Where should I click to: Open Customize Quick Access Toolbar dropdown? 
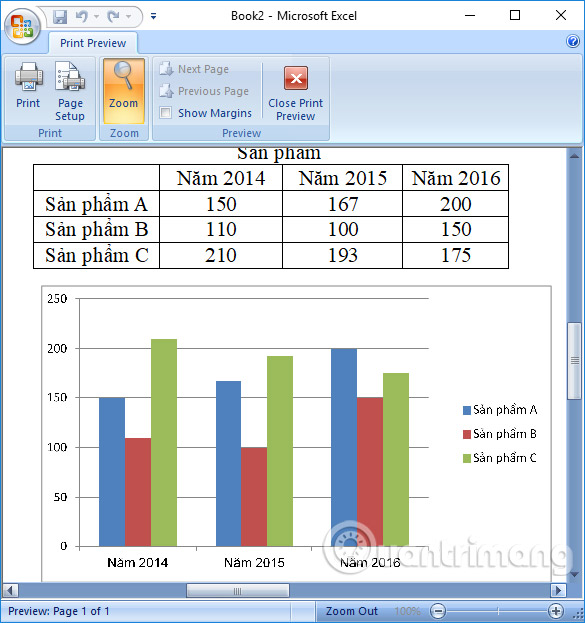[153, 16]
